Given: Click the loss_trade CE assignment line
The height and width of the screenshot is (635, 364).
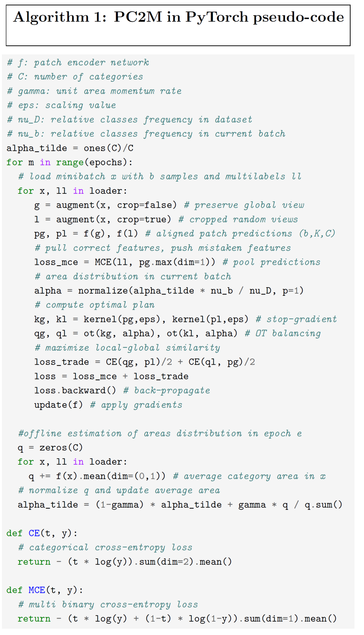Looking at the screenshot, I should point(145,362).
